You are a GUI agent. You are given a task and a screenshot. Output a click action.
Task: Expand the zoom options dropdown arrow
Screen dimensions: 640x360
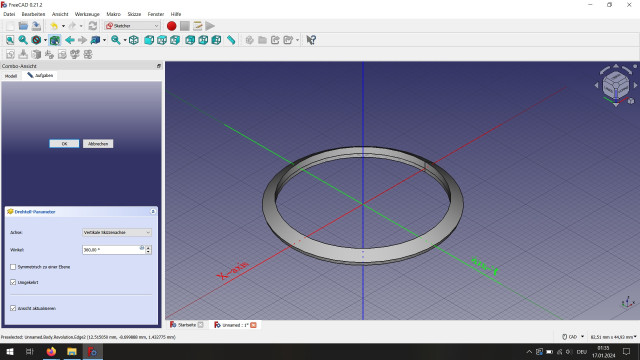124,40
